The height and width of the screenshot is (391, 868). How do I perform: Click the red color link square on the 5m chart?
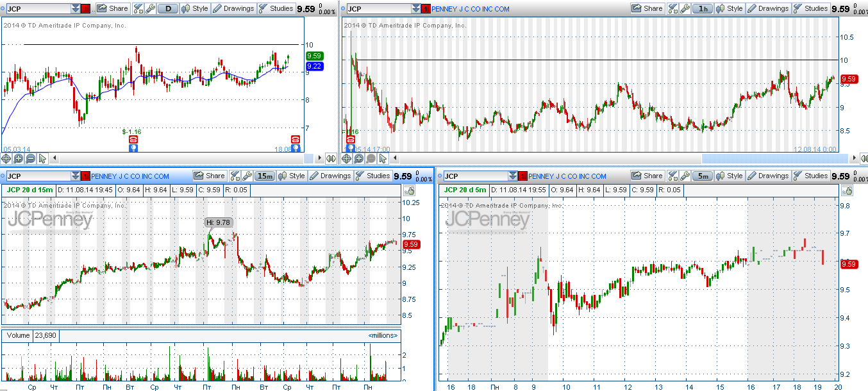[x=524, y=176]
